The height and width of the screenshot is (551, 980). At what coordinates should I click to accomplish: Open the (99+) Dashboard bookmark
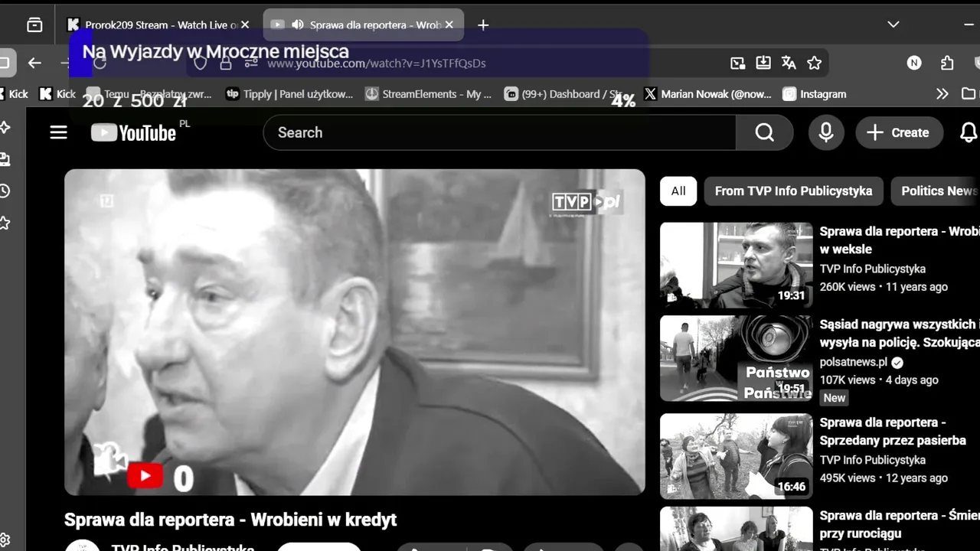point(565,94)
